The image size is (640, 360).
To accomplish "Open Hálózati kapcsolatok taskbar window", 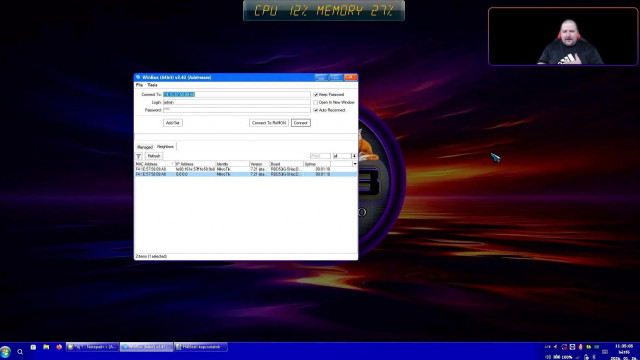I will pos(201,347).
